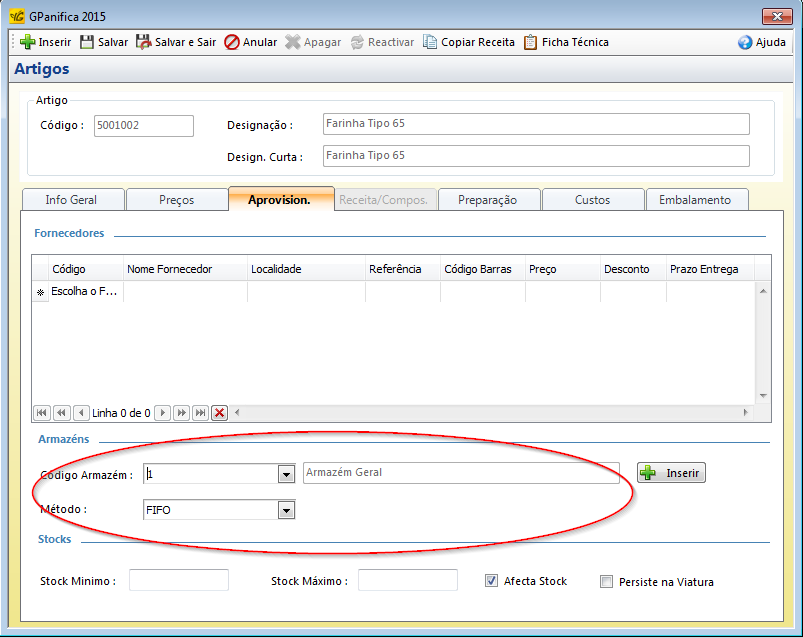
Task: Click the Stock Mínimo input field
Action: (x=178, y=580)
